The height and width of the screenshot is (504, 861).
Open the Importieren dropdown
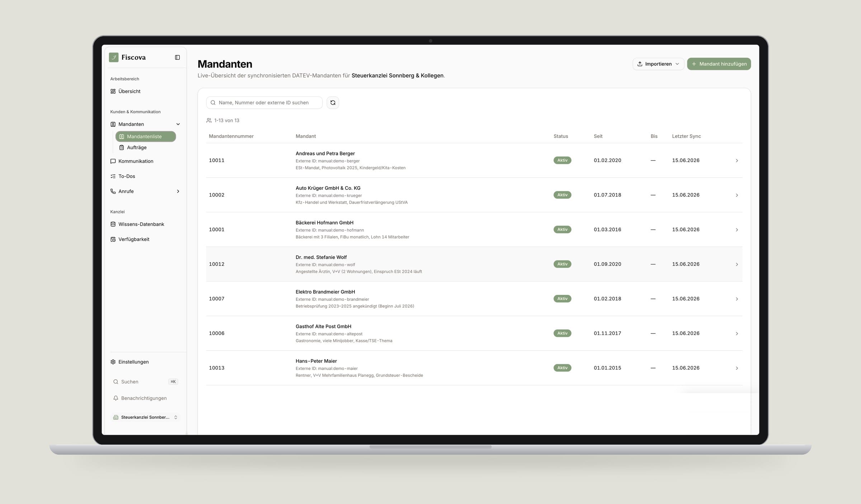[x=658, y=64]
